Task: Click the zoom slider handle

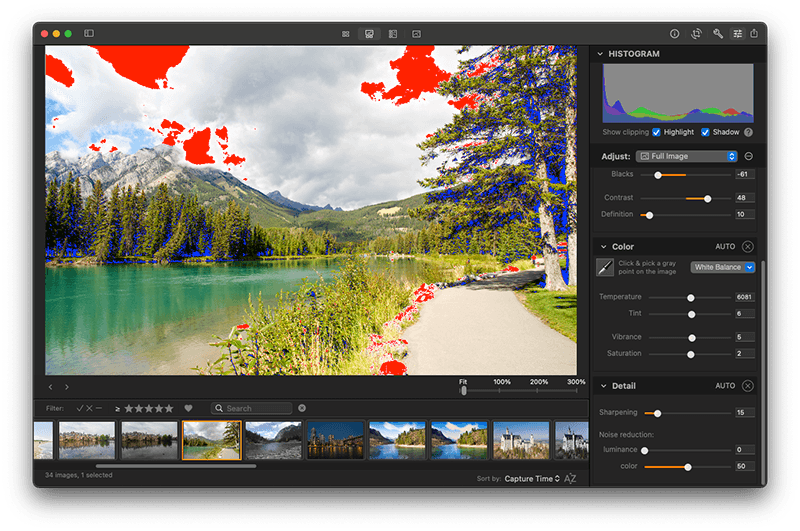Action: point(464,391)
